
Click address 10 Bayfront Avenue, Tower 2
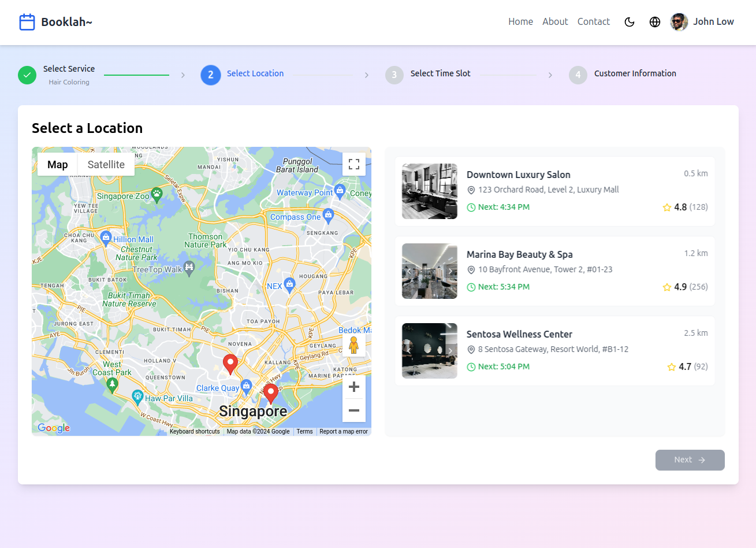click(x=545, y=269)
